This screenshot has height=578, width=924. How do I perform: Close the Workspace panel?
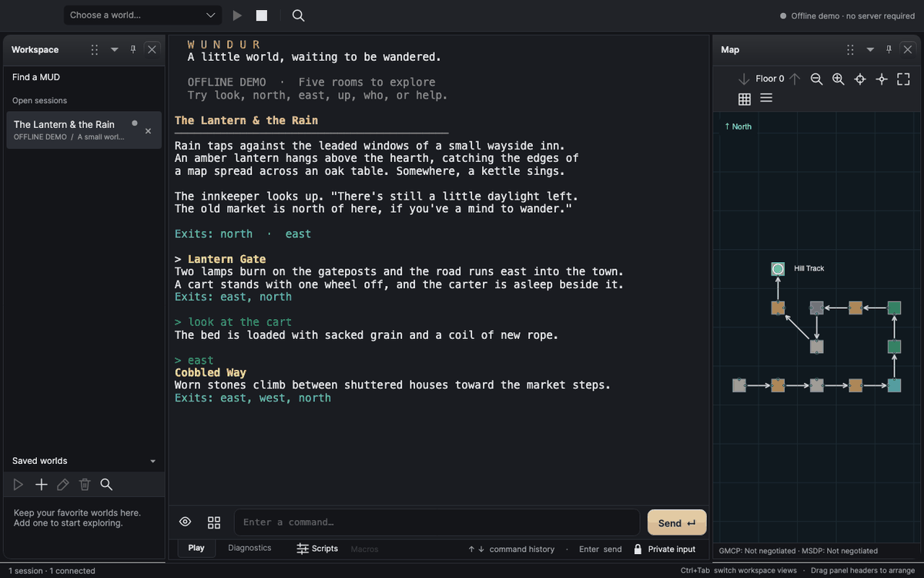(x=152, y=49)
